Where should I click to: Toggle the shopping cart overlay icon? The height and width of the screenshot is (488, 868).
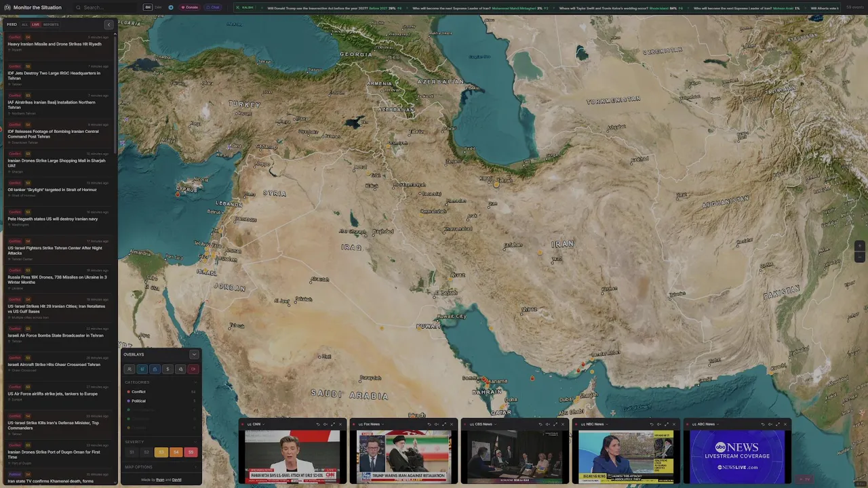[142, 369]
